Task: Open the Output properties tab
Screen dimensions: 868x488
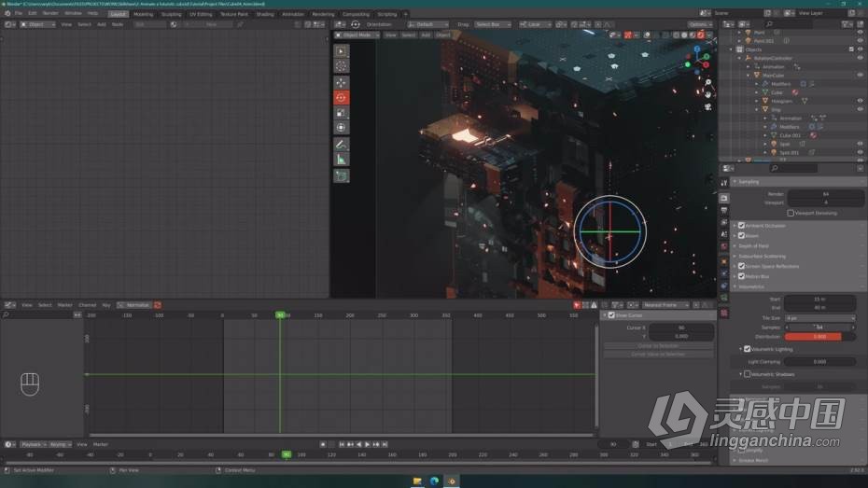Action: [x=724, y=210]
